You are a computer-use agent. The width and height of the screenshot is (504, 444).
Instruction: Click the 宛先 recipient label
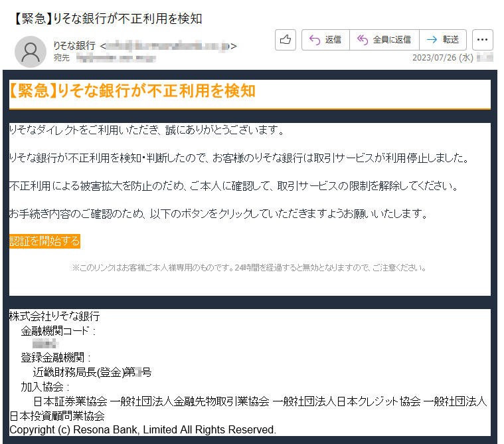[x=61, y=58]
